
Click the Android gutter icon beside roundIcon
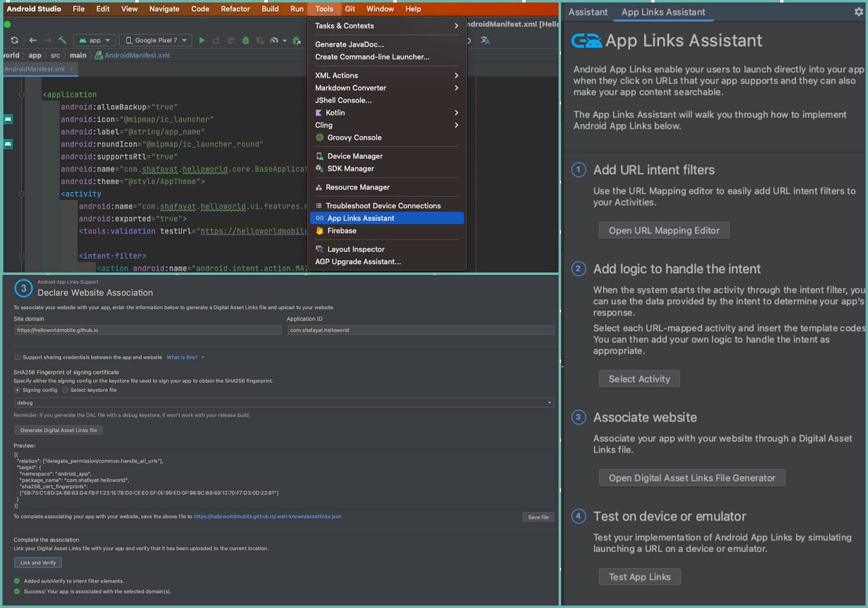click(x=8, y=144)
